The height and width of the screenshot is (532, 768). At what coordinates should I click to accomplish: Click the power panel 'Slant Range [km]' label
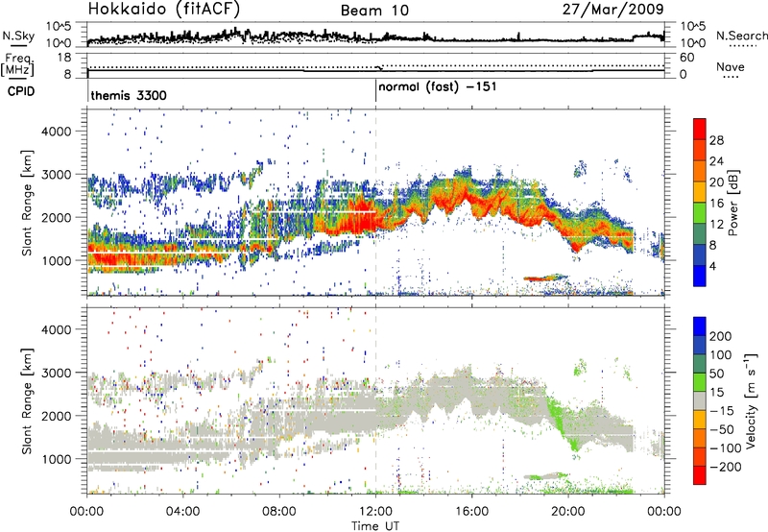pos(27,203)
